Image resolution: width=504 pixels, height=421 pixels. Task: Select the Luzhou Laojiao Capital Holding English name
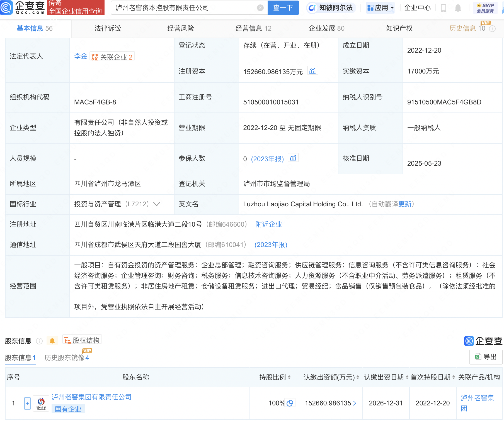pos(303,204)
